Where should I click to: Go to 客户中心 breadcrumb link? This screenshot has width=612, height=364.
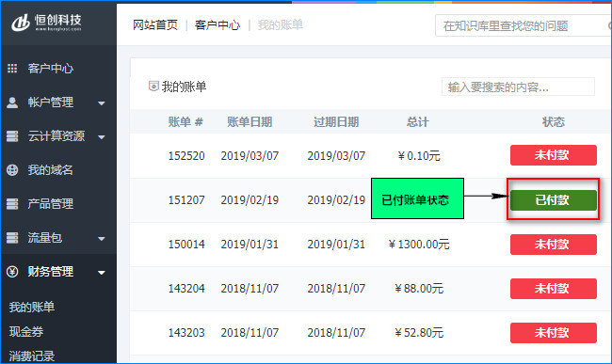217,25
